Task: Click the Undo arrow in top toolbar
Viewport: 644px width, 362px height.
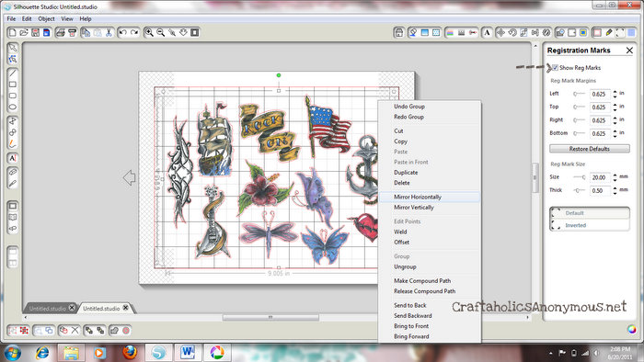Action: tap(122, 32)
